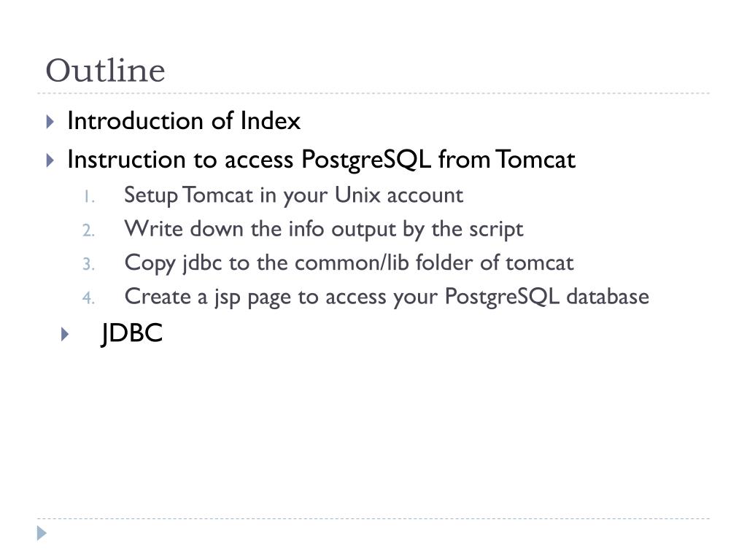Click the word database in item four

point(608,296)
